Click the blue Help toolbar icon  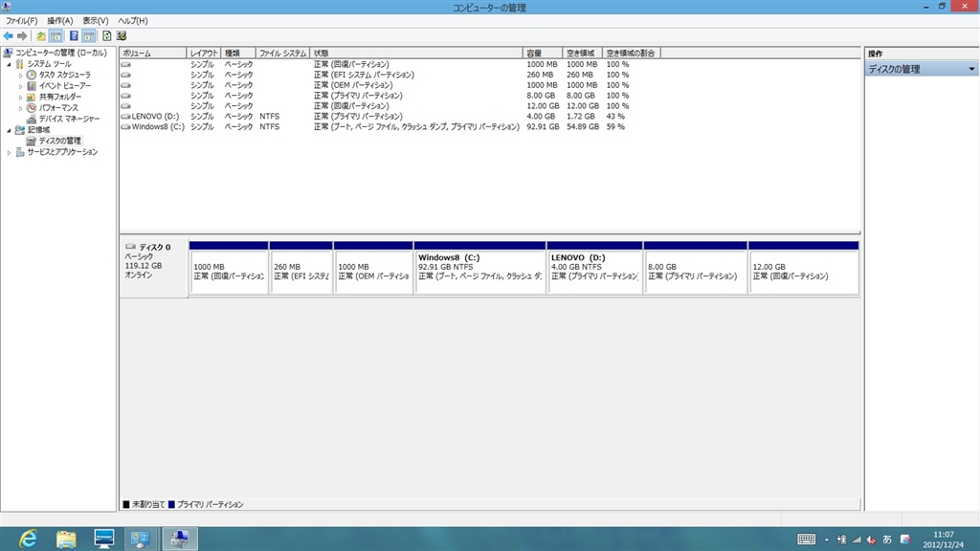coord(74,35)
